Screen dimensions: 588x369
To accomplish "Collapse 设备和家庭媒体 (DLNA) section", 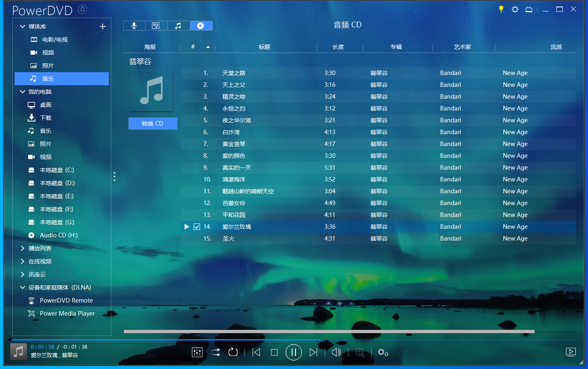I will [22, 287].
